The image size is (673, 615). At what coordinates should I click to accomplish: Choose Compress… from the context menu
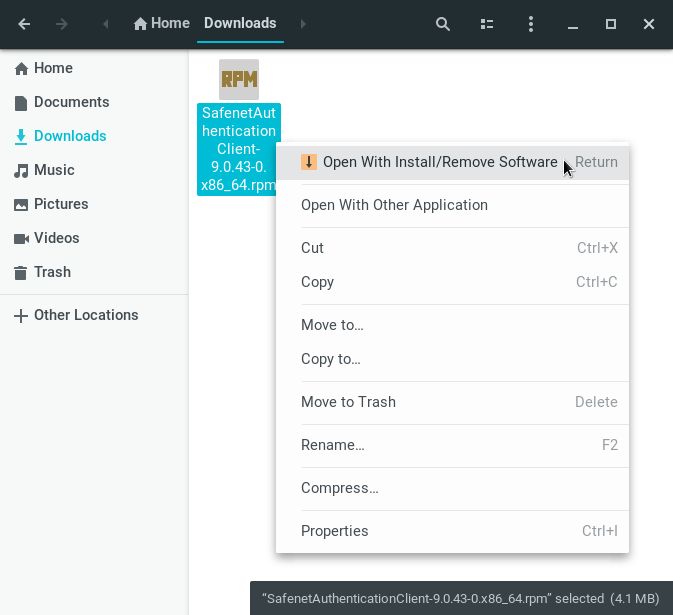tap(452, 488)
